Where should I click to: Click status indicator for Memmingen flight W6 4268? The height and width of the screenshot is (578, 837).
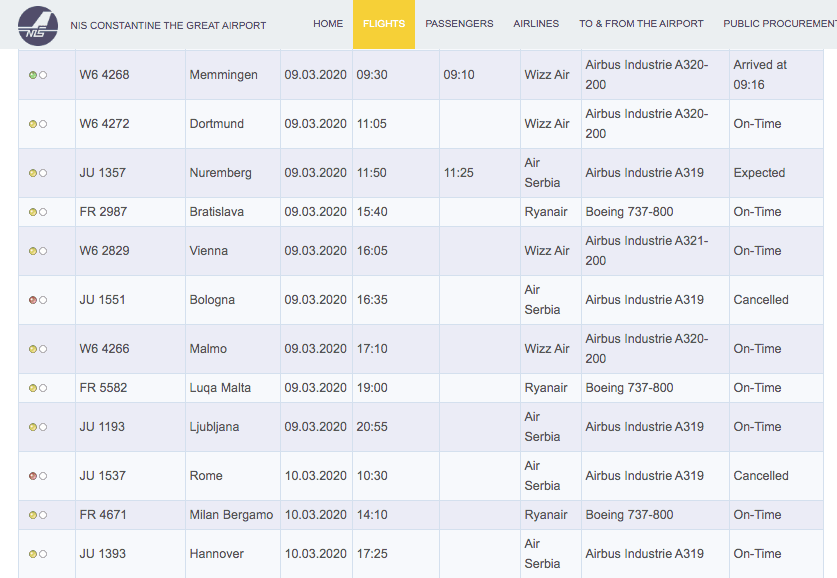coord(33,75)
